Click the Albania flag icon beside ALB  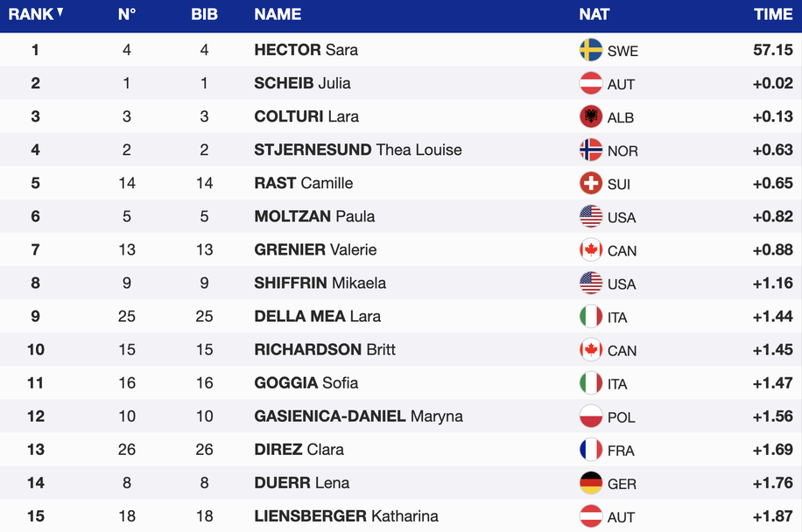tap(591, 116)
